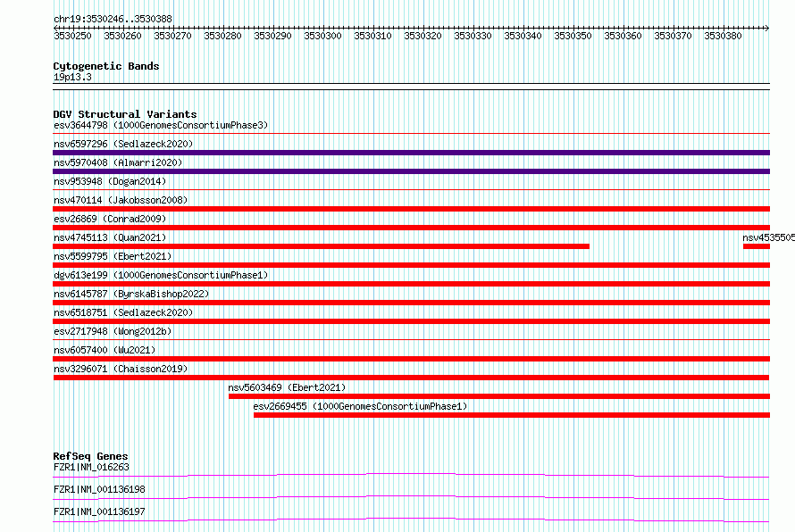The image size is (795, 532).
Task: Select ruler position 3530270
Action: pos(173,36)
